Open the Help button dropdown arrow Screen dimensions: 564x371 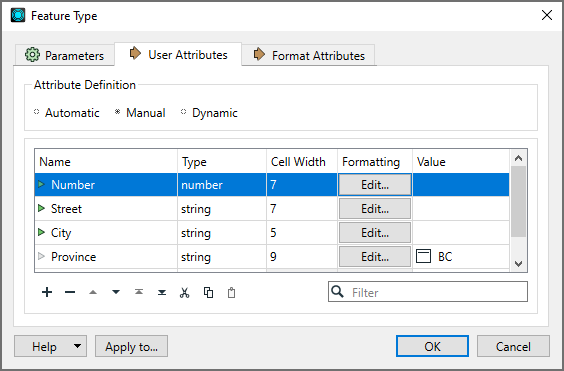[x=77, y=346]
